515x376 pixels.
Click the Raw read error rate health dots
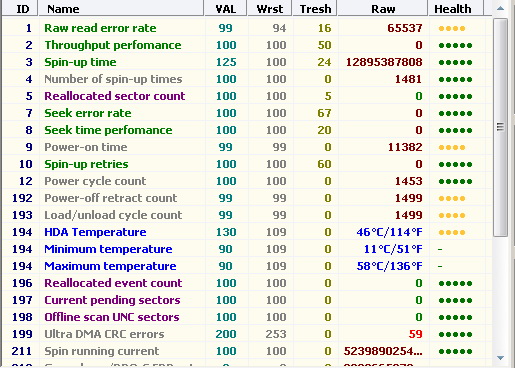pyautogui.click(x=452, y=28)
